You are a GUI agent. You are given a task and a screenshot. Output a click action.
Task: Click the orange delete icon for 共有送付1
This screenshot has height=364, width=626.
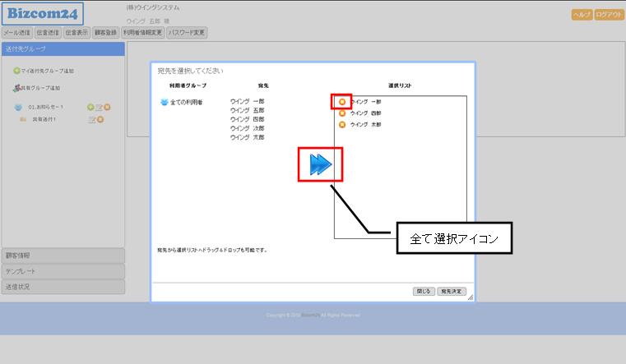click(100, 120)
